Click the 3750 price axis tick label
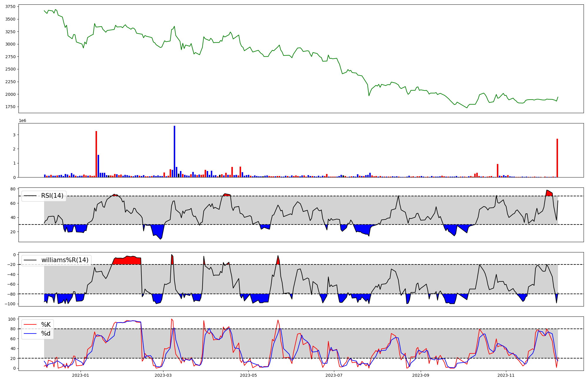 click(10, 7)
